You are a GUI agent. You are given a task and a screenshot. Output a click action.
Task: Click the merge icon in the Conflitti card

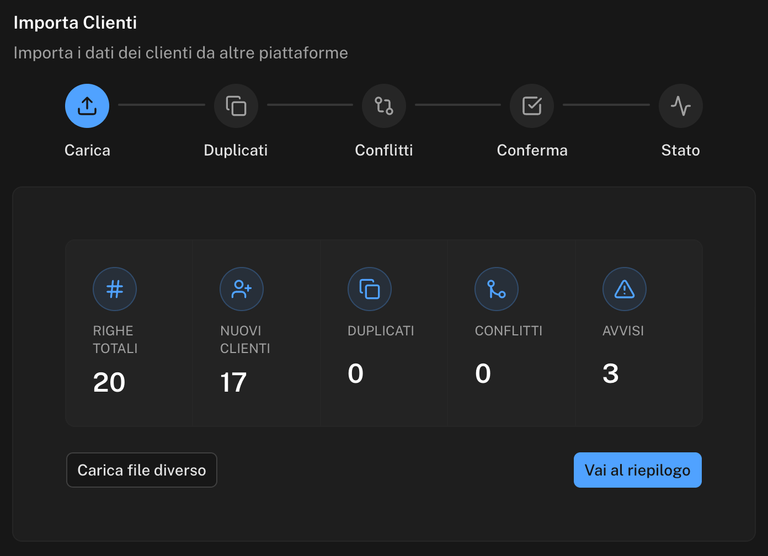[x=496, y=289]
